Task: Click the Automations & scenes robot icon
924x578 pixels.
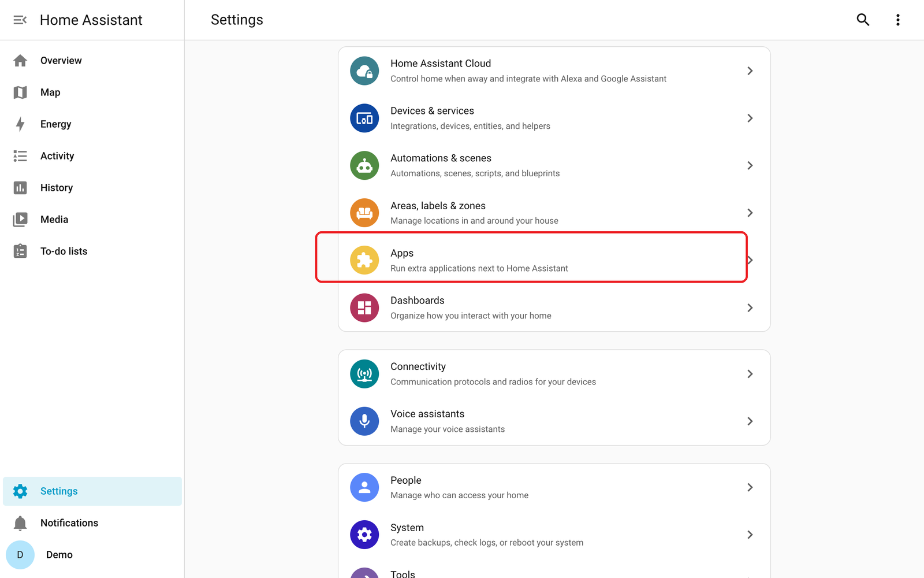Action: click(364, 165)
